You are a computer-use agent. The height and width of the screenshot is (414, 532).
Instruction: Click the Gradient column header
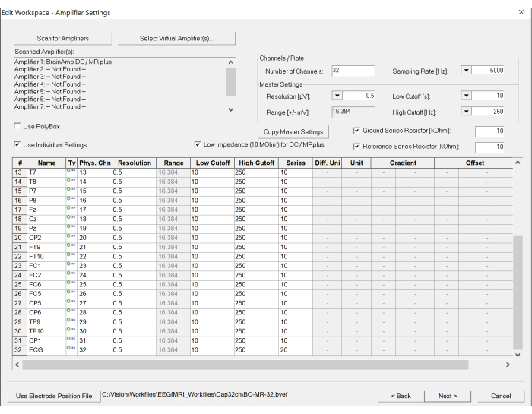tap(403, 163)
